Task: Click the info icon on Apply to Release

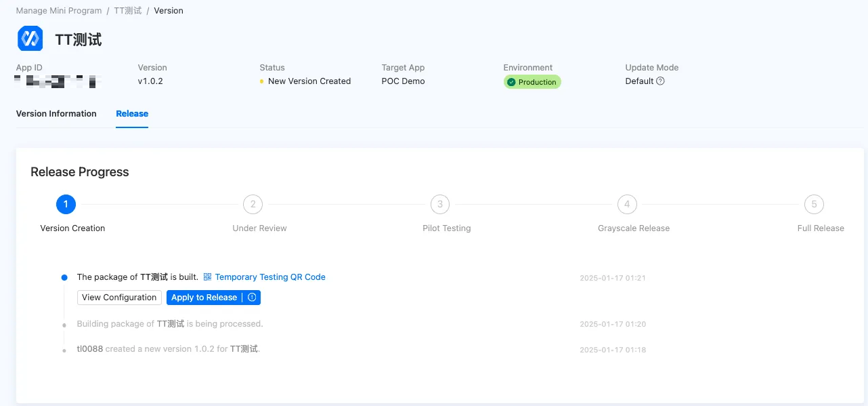Action: pos(252,298)
